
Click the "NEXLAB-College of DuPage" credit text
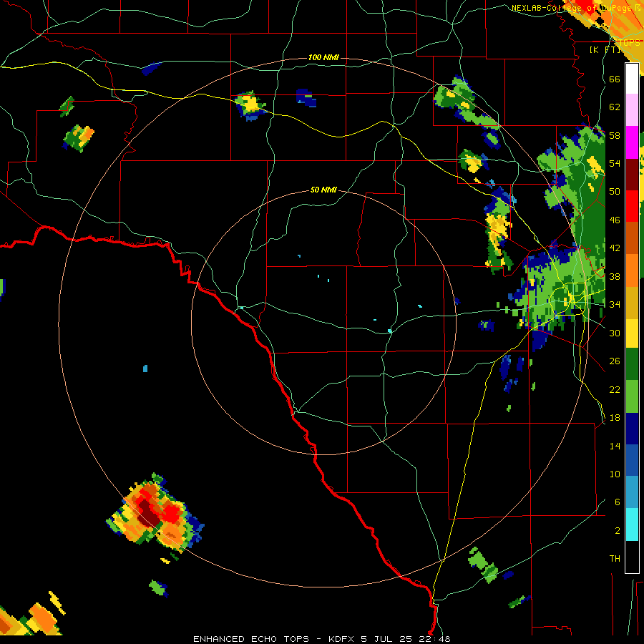coord(572,8)
